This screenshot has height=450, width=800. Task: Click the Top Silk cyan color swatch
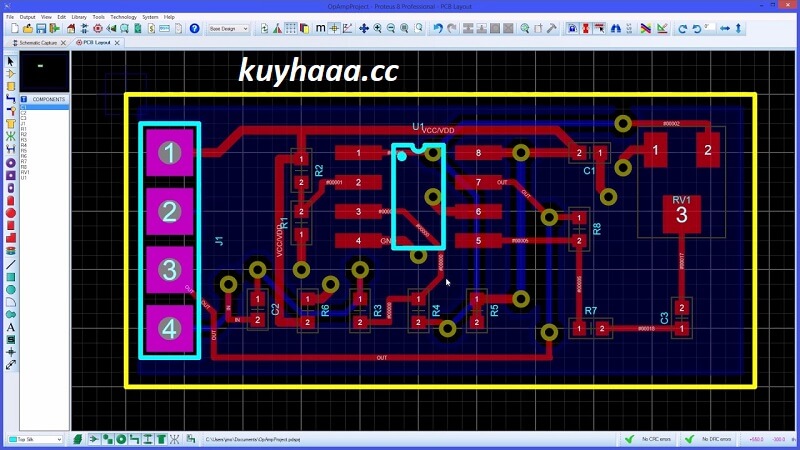click(13, 439)
